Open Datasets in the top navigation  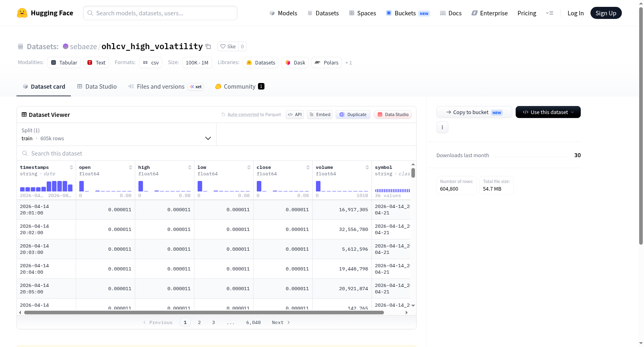click(323, 13)
